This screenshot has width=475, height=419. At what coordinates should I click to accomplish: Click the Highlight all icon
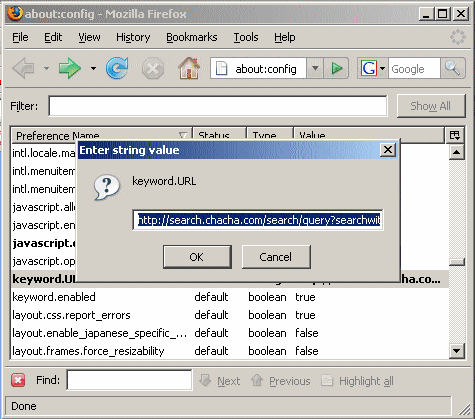327,380
